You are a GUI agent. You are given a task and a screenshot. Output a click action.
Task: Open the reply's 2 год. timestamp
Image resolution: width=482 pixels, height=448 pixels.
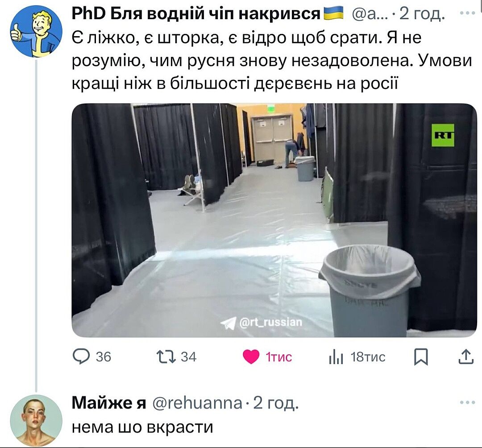(276, 403)
